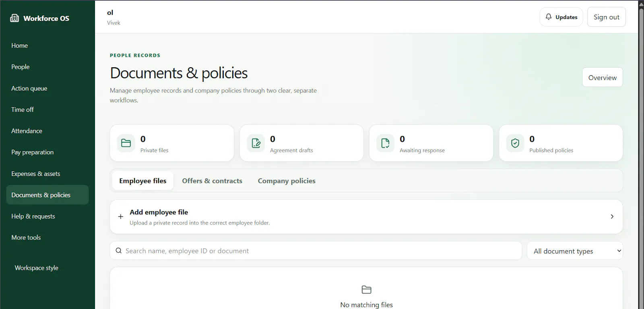Open the Company policies tab

tap(287, 181)
